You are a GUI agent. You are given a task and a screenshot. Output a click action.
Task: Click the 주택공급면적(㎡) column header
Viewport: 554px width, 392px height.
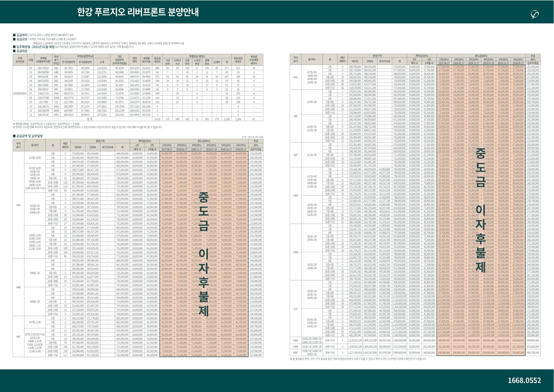click(x=85, y=56)
